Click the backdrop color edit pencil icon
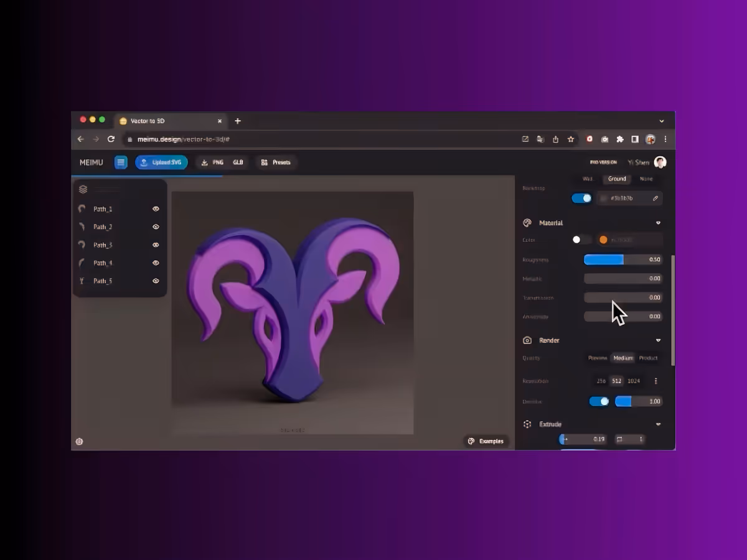Image resolution: width=747 pixels, height=560 pixels. (x=655, y=198)
